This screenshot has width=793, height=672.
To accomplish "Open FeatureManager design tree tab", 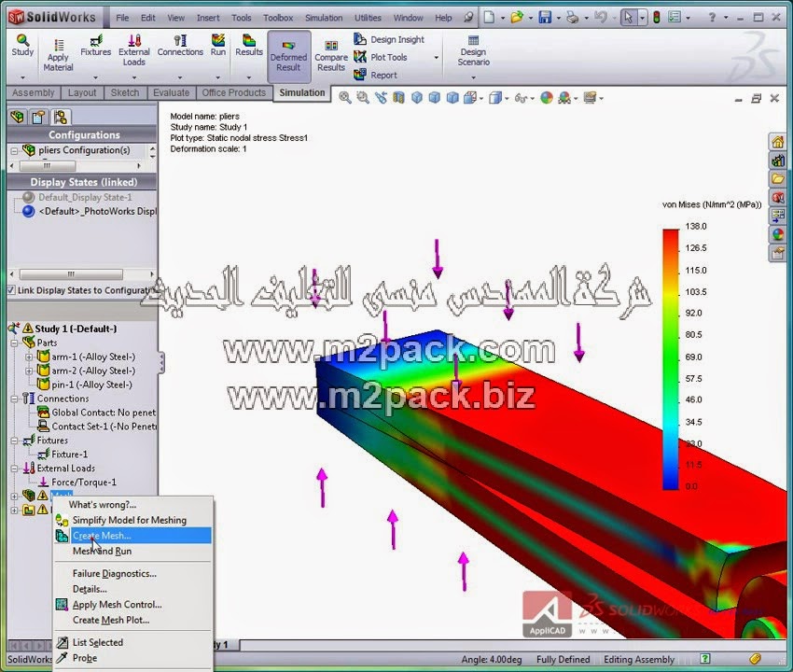I will (17, 118).
